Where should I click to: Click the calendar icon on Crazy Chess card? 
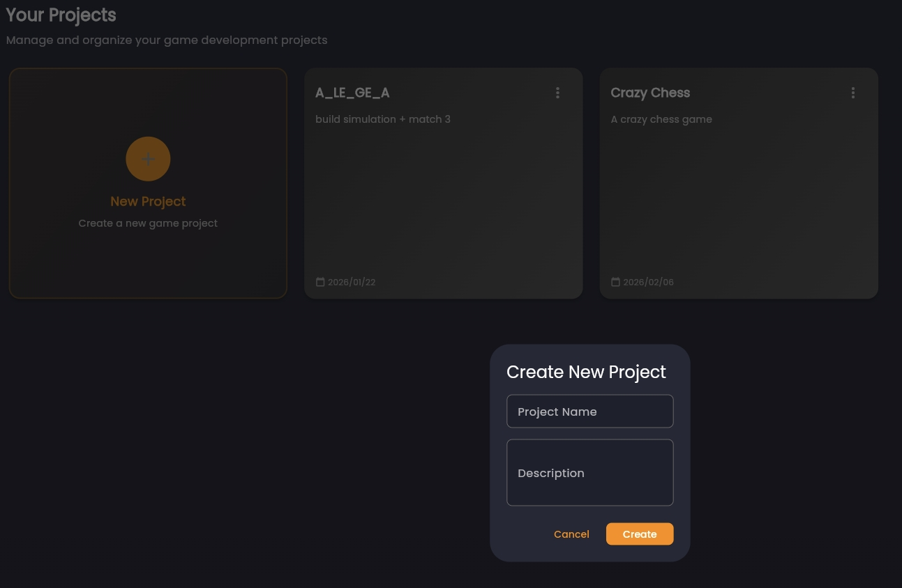coord(616,281)
